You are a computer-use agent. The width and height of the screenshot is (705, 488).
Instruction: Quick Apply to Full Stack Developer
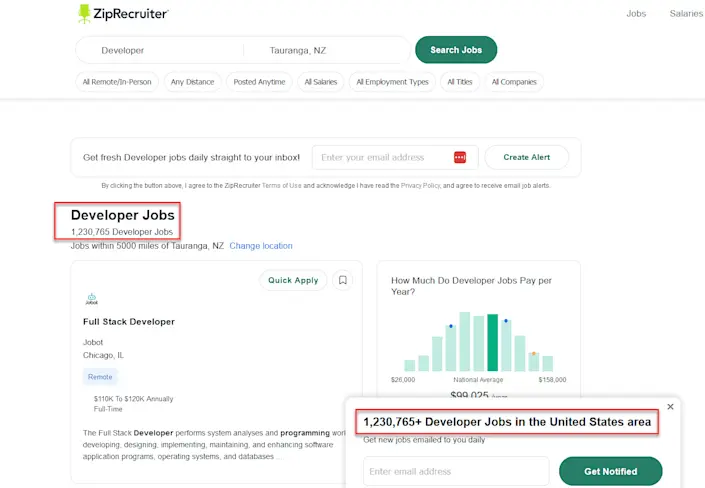click(293, 280)
